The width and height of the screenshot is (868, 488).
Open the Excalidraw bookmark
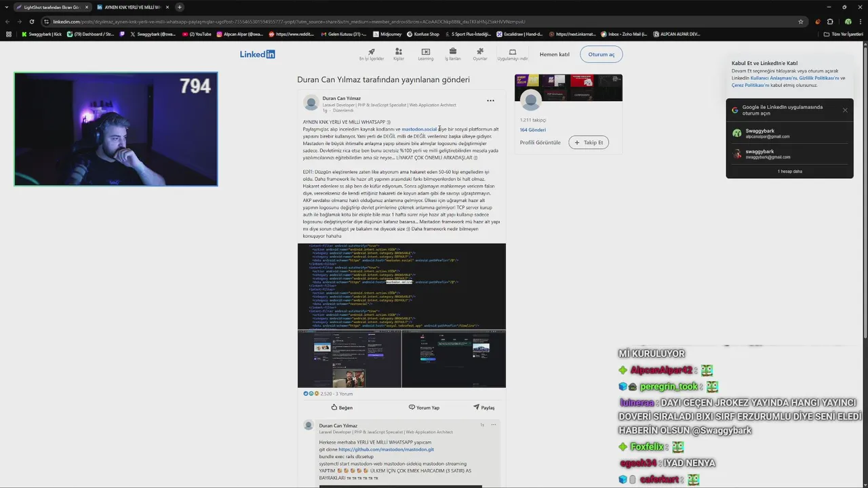pyautogui.click(x=519, y=34)
